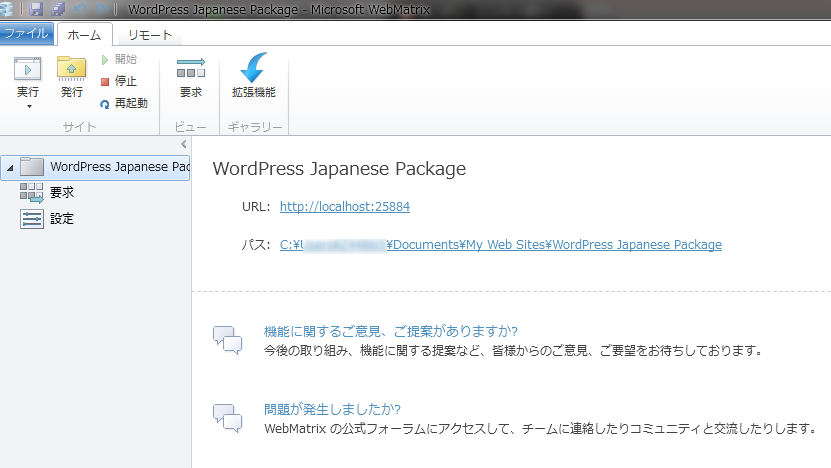Viewport: 831px width, 468px height.
Task: Switch to the Home (ホーム) tab
Action: (84, 35)
